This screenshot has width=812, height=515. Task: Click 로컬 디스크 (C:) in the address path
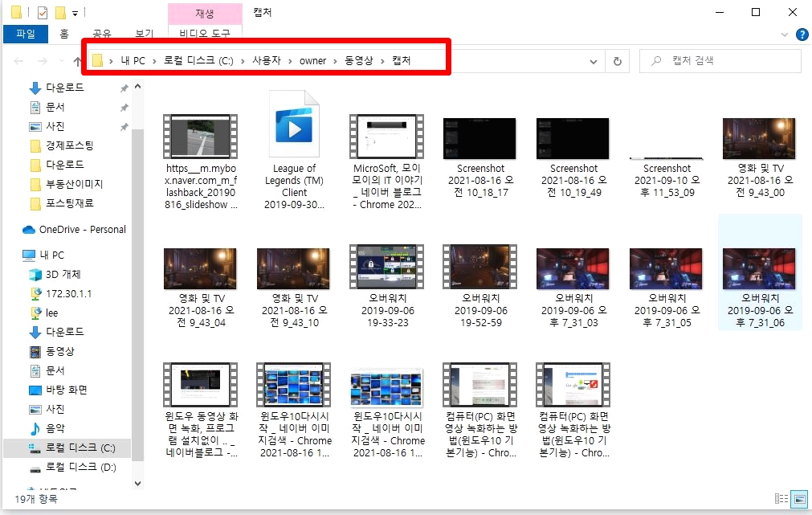198,60
